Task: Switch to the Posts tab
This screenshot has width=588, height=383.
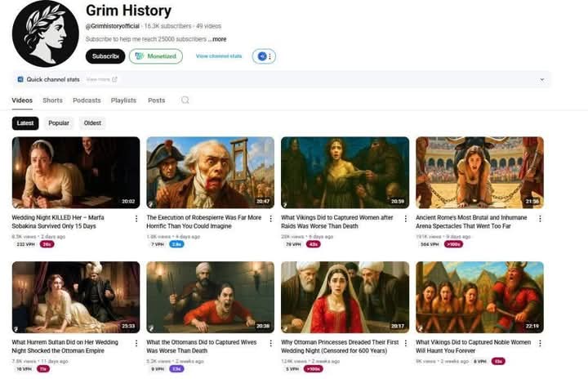Action: pyautogui.click(x=156, y=100)
